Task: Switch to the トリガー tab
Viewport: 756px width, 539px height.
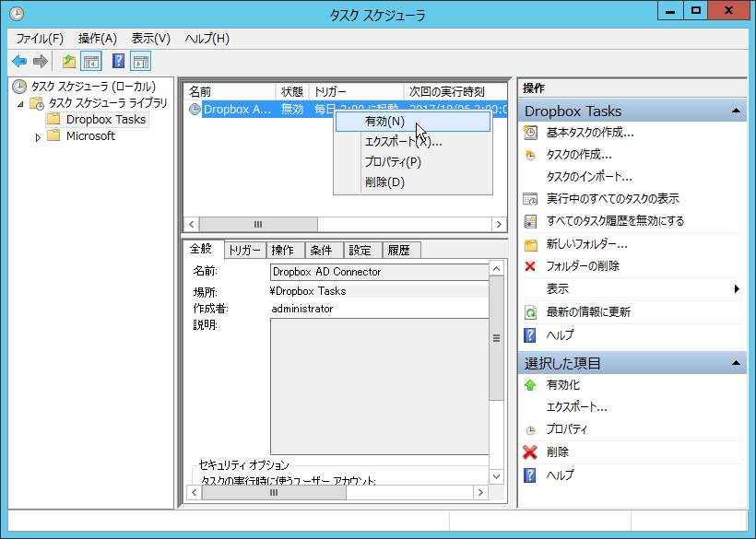Action: pyautogui.click(x=244, y=250)
